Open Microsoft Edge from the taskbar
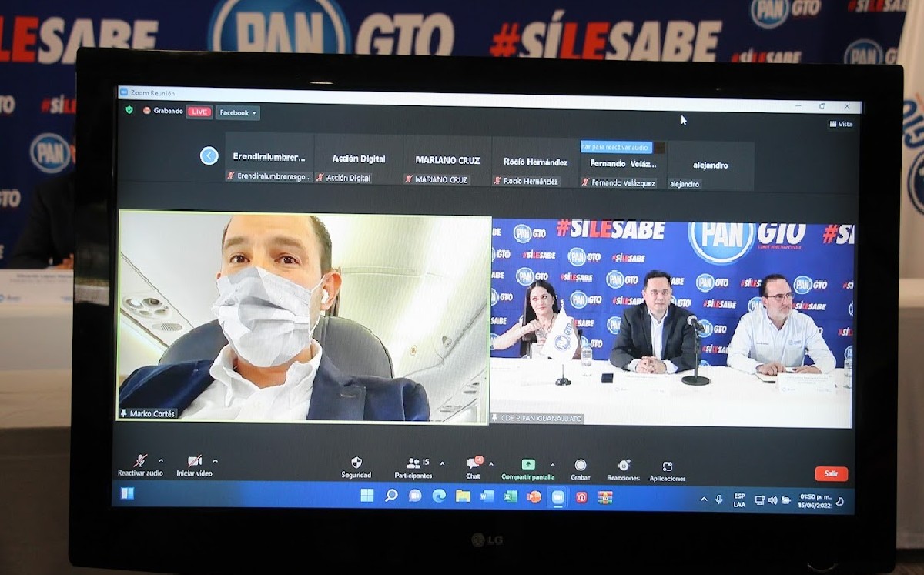Screen dimensions: 924x575 pyautogui.click(x=439, y=496)
